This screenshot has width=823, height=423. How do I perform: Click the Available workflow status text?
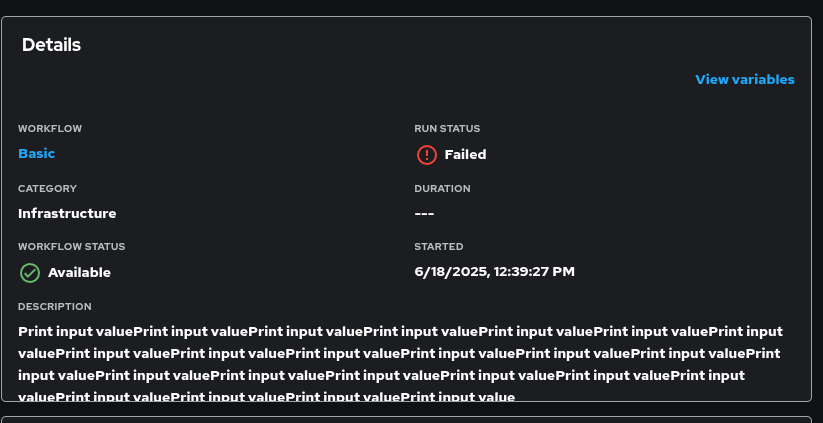[x=79, y=272]
